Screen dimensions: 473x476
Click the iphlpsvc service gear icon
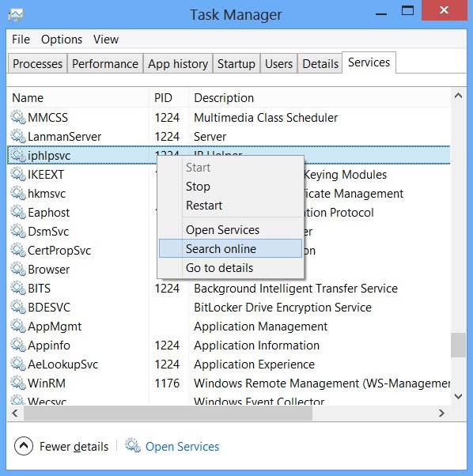(18, 156)
